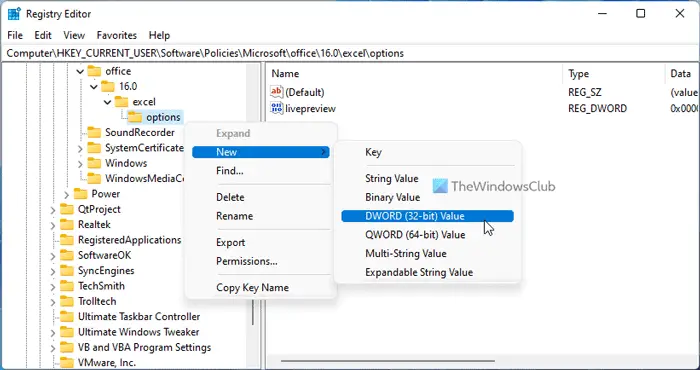Expand the Realtek tree node
The width and height of the screenshot is (700, 370).
pyautogui.click(x=53, y=225)
